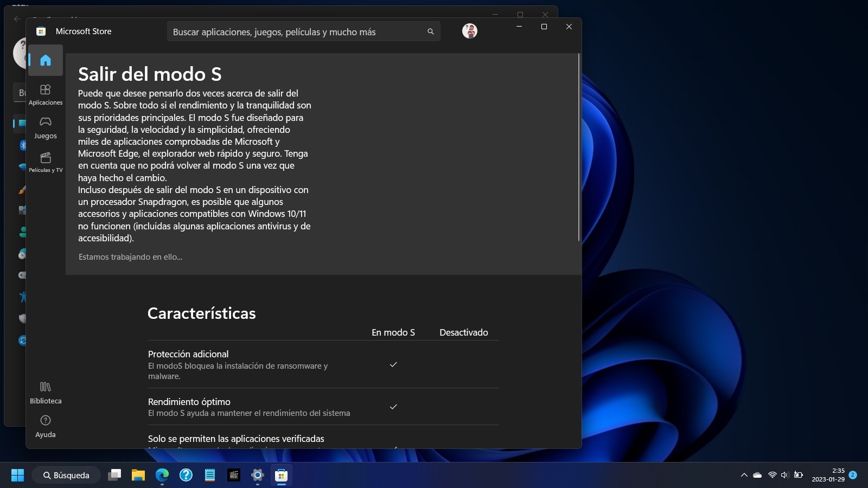Close the Microsoft Store window

[x=569, y=27]
